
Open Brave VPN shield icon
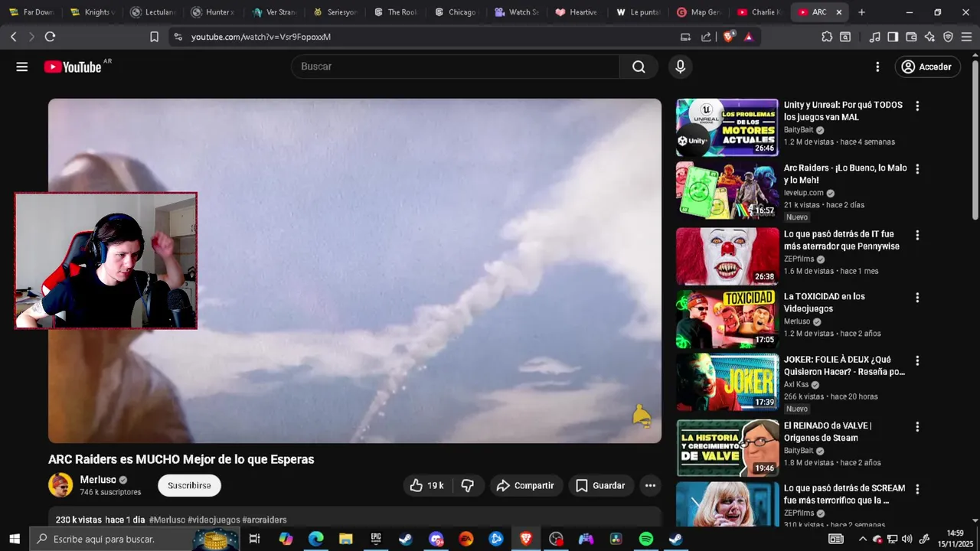click(x=948, y=37)
